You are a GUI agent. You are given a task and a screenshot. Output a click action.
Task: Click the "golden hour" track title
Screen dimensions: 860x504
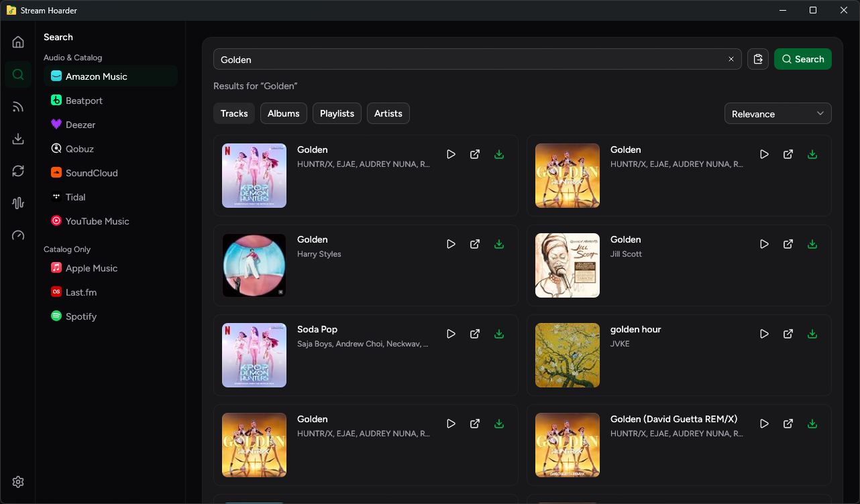636,329
